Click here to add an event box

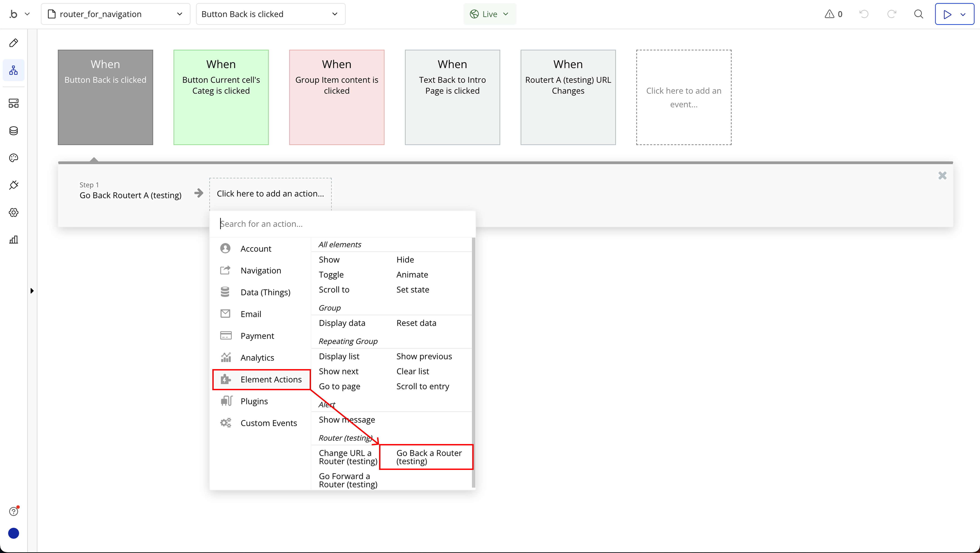(x=683, y=97)
